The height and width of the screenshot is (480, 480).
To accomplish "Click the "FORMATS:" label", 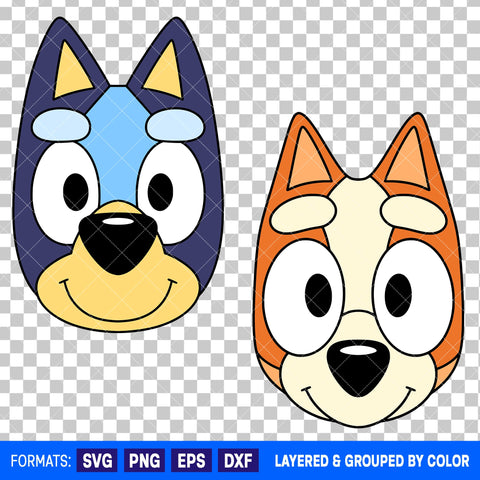I will (x=41, y=461).
